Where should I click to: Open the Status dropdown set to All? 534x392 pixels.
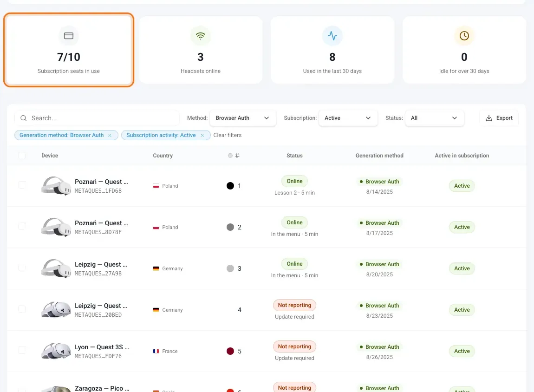(x=434, y=118)
